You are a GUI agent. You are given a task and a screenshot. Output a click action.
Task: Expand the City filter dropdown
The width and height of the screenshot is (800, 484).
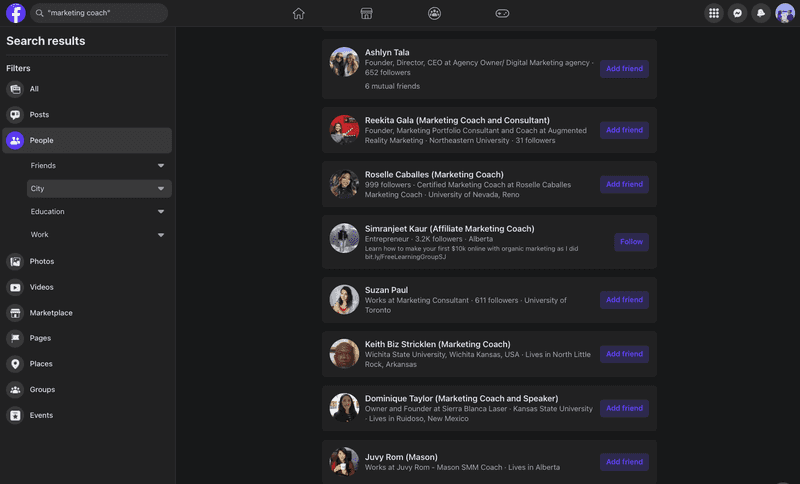click(x=99, y=188)
